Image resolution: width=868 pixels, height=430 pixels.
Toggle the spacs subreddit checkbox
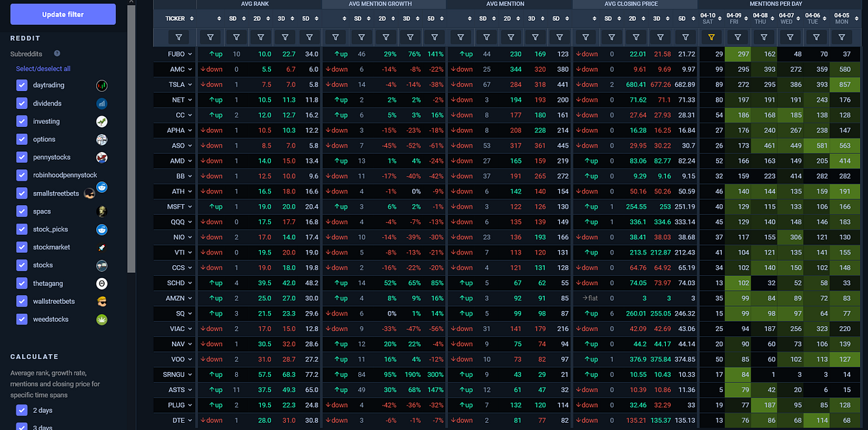tap(22, 211)
